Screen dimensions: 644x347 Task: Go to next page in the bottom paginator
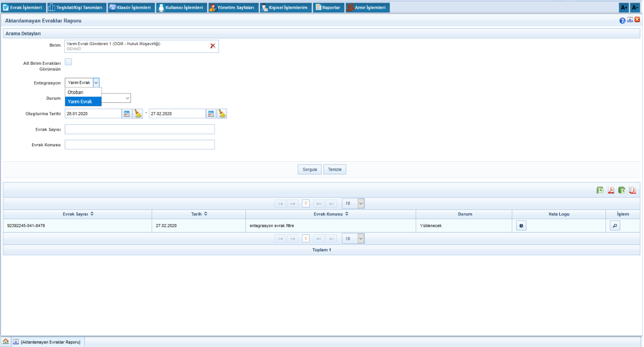coord(319,239)
